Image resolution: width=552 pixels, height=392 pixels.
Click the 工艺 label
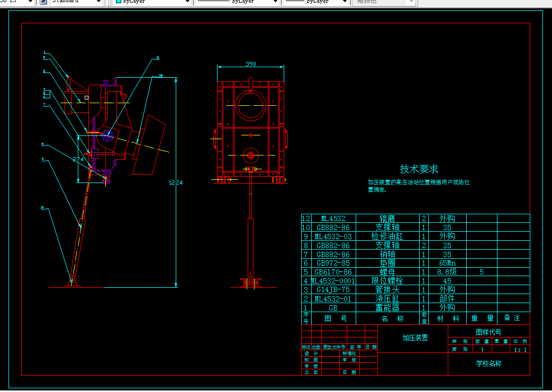(x=311, y=372)
